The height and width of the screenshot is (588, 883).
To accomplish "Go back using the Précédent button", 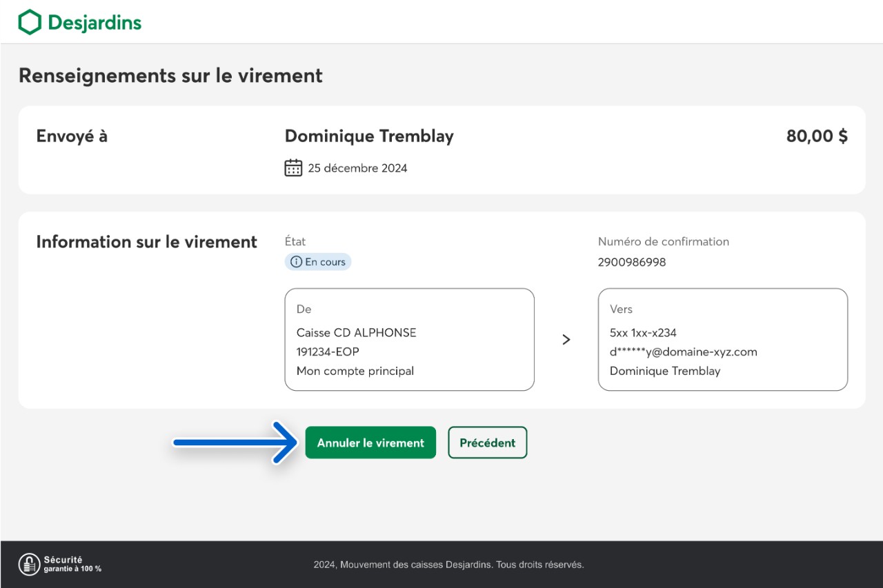I will [487, 443].
